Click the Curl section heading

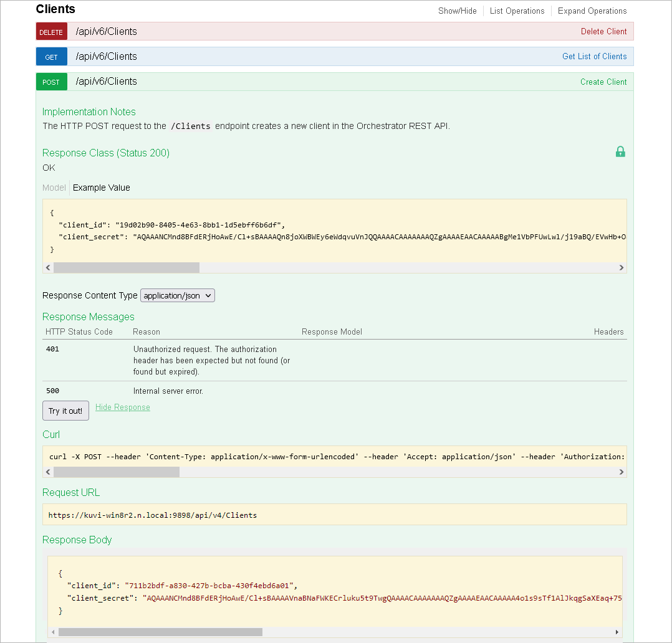pos(51,434)
